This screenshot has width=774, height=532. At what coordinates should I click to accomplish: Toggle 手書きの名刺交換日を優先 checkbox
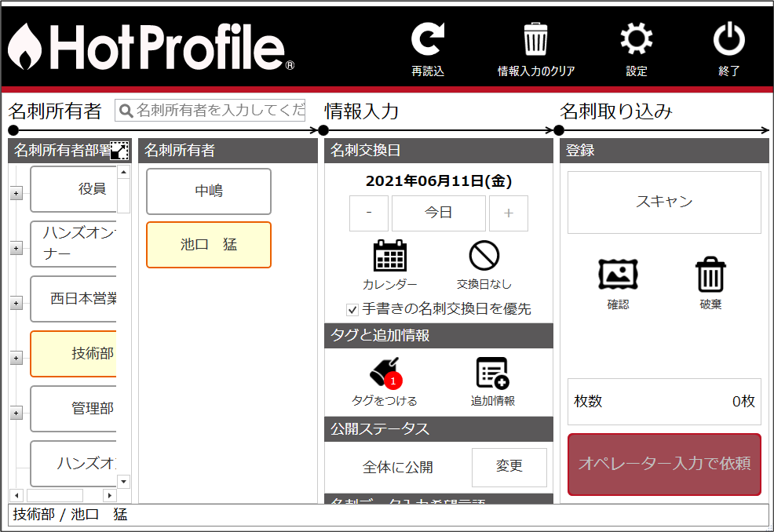(352, 309)
